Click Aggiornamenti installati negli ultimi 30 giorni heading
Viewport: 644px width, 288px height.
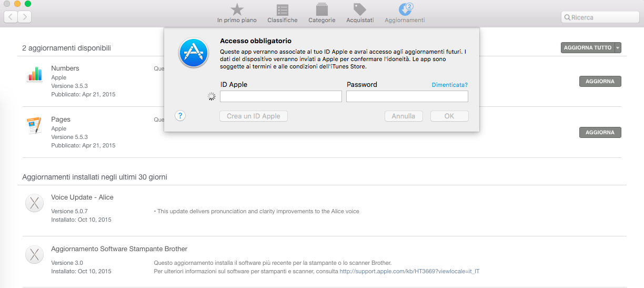pos(95,177)
